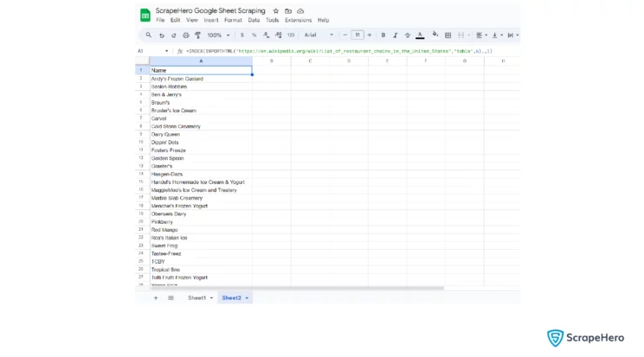Print the spreadsheet

[x=185, y=35]
